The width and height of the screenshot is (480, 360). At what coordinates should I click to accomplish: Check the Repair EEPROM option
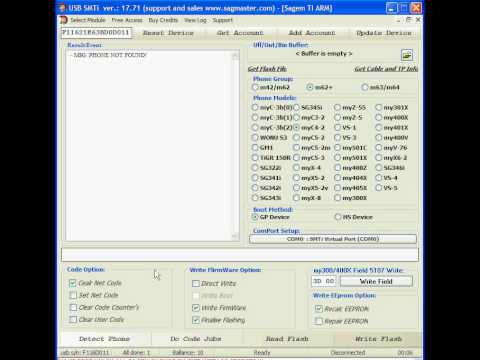319,321
